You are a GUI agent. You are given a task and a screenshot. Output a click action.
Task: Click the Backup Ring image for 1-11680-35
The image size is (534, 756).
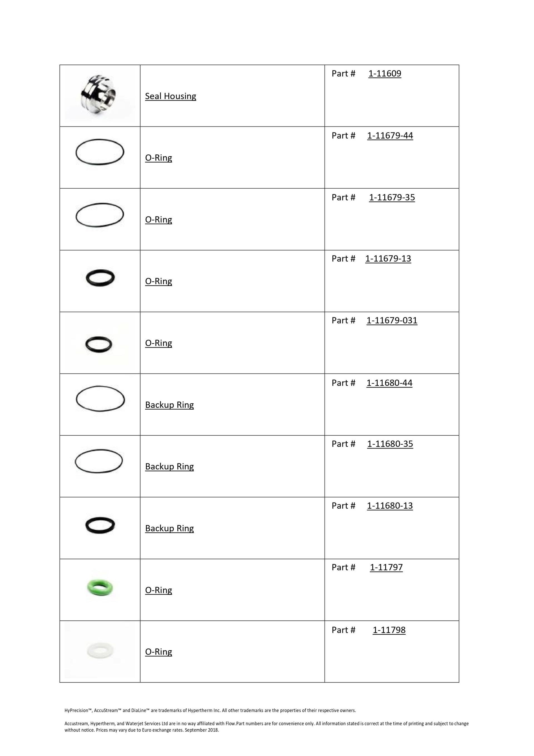(99, 461)
